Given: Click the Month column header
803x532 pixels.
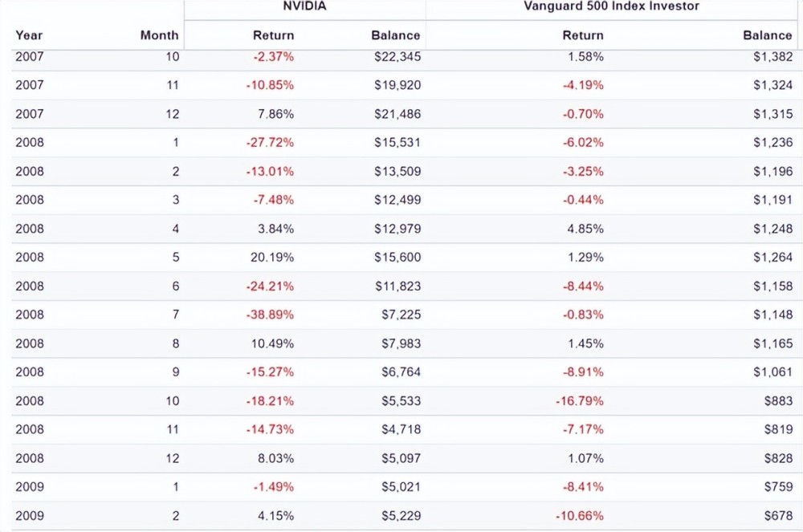Looking at the screenshot, I should [159, 35].
